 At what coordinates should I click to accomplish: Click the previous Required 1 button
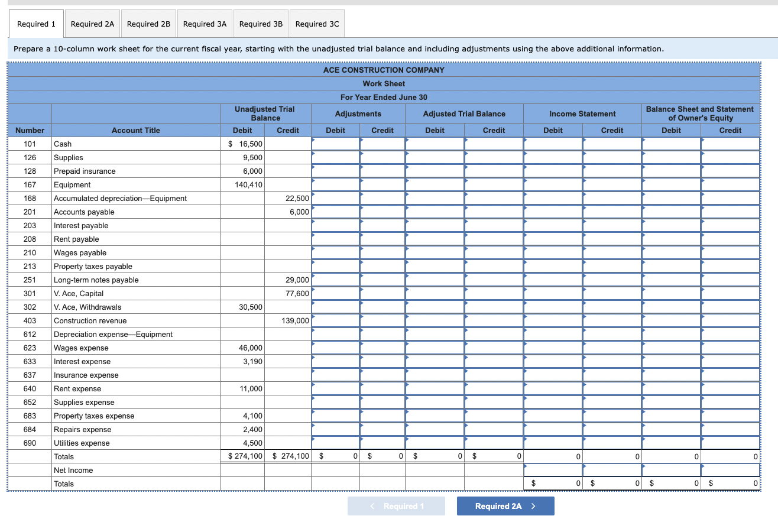[396, 506]
